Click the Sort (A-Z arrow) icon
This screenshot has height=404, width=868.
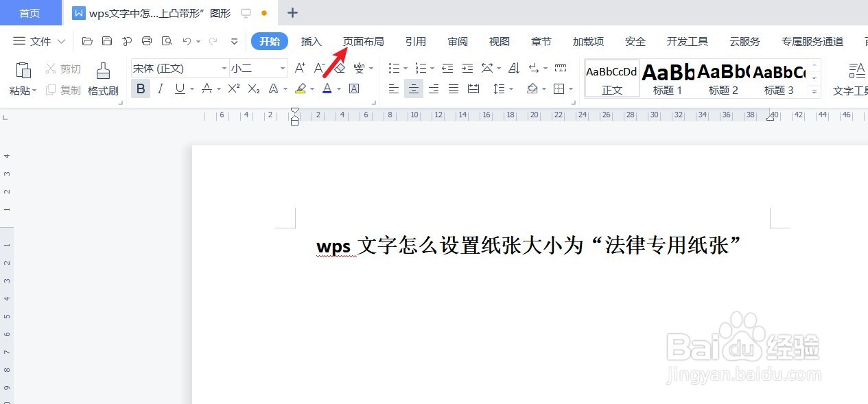[x=514, y=68]
